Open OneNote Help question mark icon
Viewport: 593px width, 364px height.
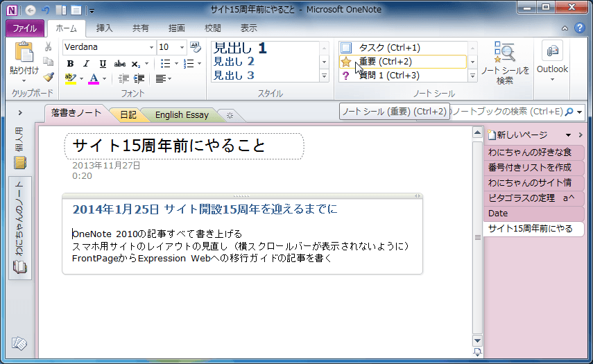click(579, 28)
